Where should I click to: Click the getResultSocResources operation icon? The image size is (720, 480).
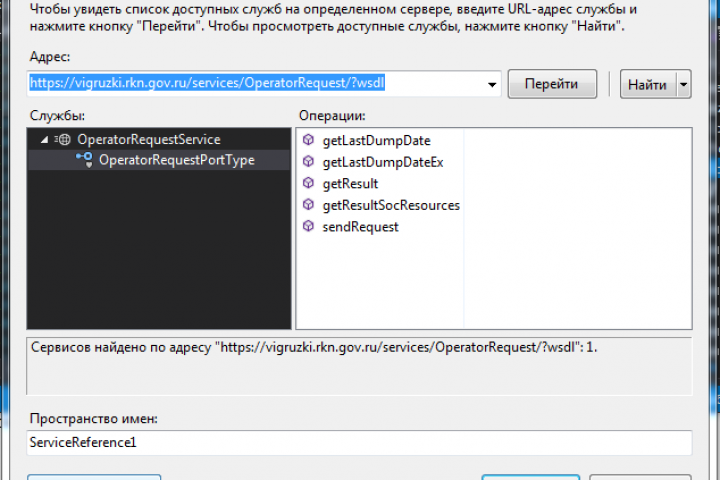(x=309, y=204)
